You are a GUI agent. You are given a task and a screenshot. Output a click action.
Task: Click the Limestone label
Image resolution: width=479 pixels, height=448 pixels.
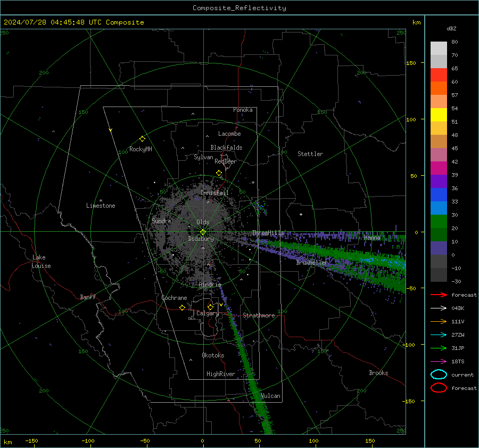click(101, 206)
